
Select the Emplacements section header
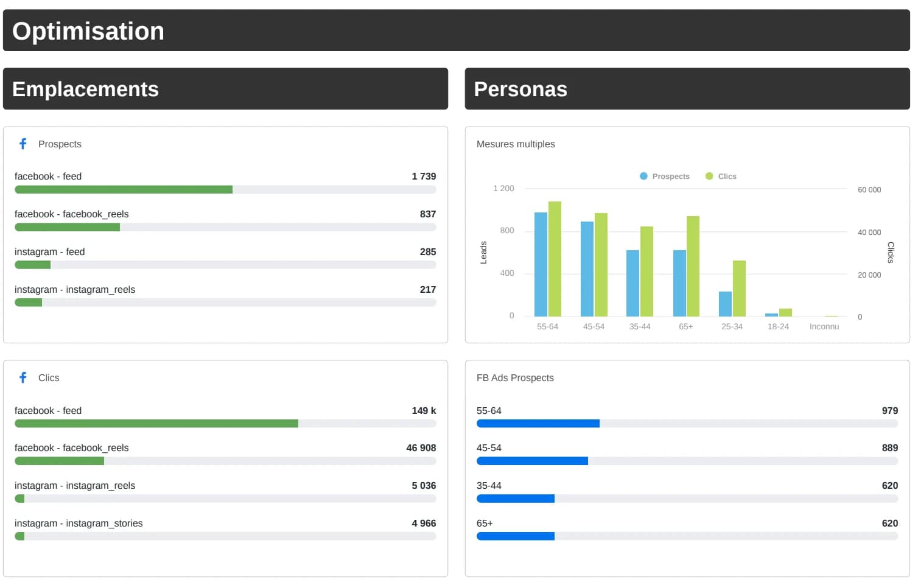tap(225, 89)
